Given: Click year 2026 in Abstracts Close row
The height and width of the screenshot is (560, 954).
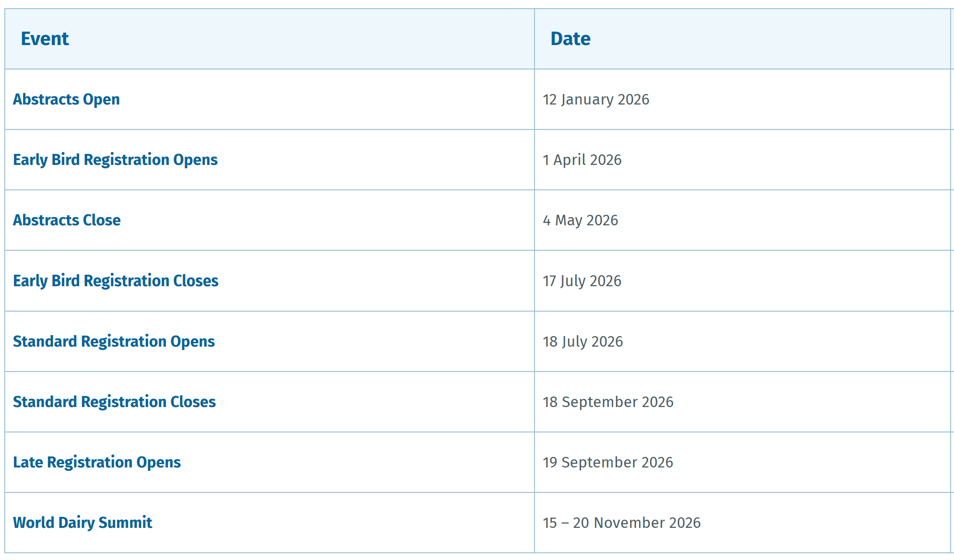Looking at the screenshot, I should click(x=602, y=221).
